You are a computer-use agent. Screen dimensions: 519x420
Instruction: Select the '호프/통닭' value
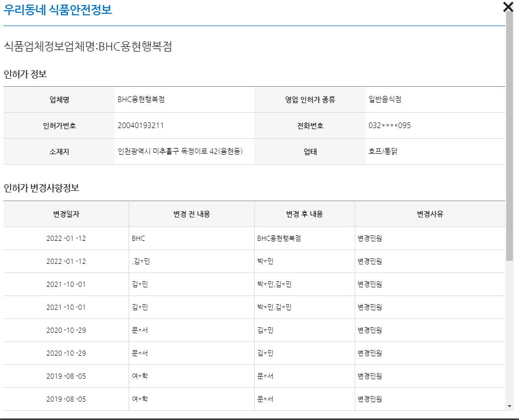[383, 151]
